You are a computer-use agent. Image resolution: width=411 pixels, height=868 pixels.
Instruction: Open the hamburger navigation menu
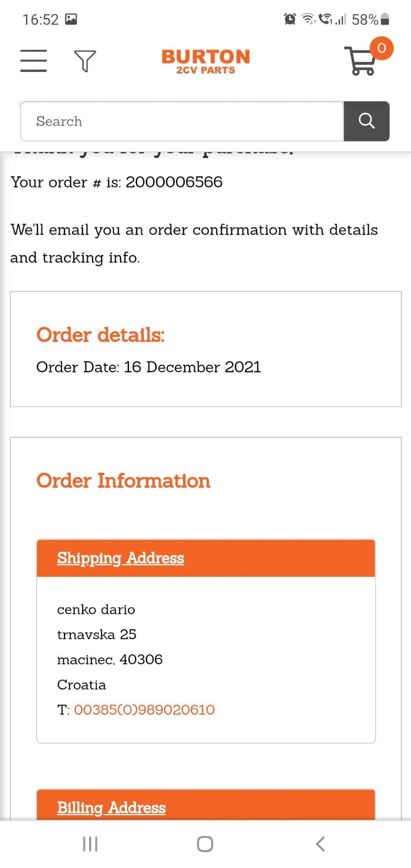(x=33, y=61)
